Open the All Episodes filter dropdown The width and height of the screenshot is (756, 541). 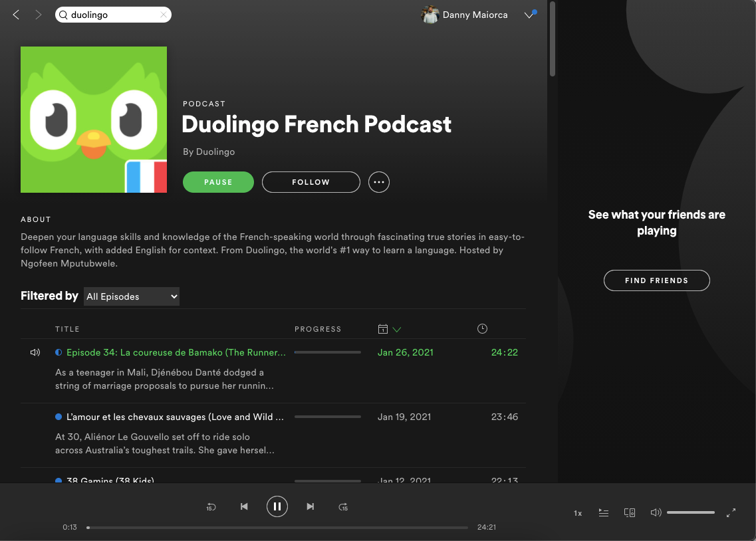pos(131,296)
